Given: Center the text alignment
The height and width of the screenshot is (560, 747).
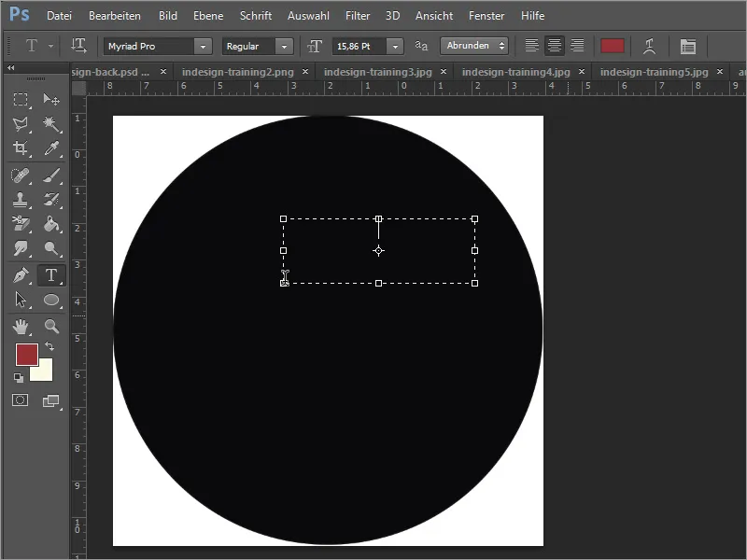Looking at the screenshot, I should point(554,46).
